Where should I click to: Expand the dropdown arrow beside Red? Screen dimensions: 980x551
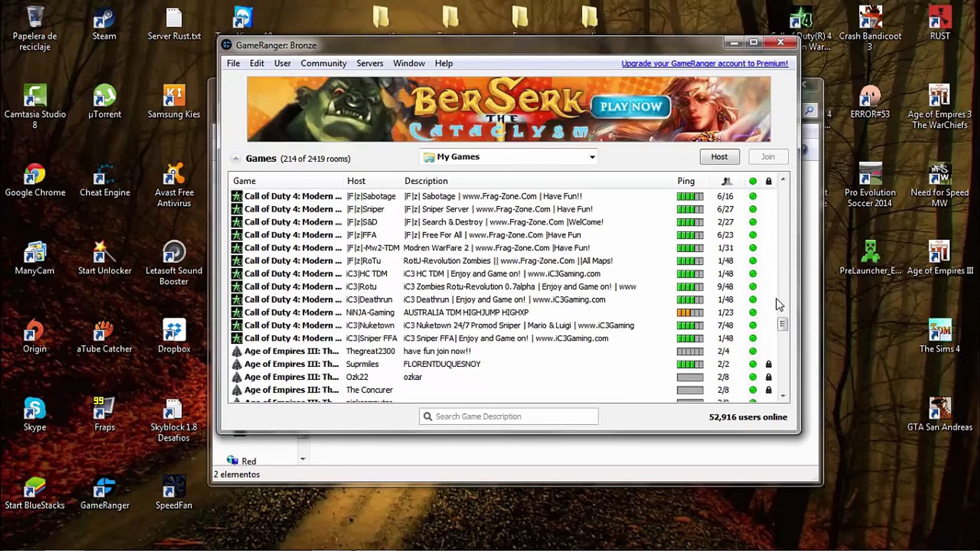pos(303,459)
